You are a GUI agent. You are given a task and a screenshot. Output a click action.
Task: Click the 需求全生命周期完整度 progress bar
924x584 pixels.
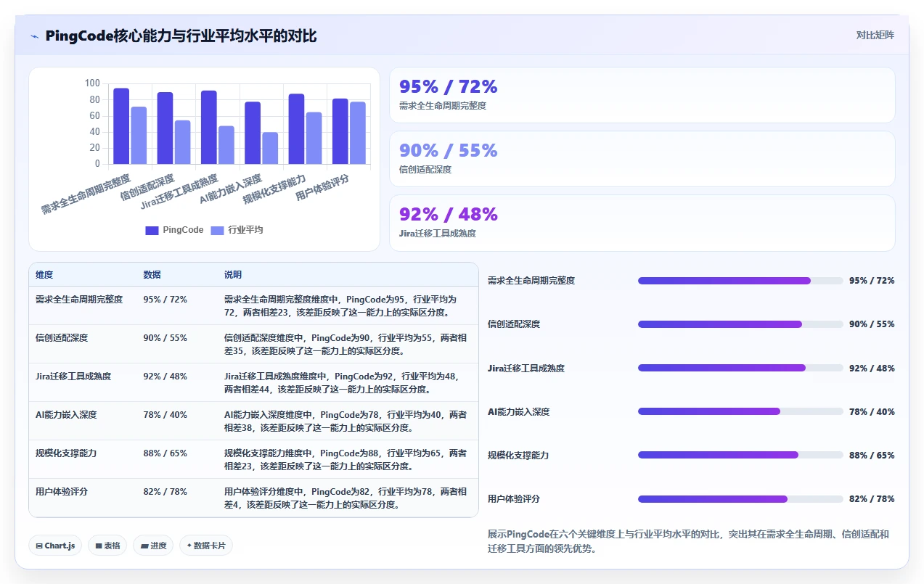pos(740,281)
